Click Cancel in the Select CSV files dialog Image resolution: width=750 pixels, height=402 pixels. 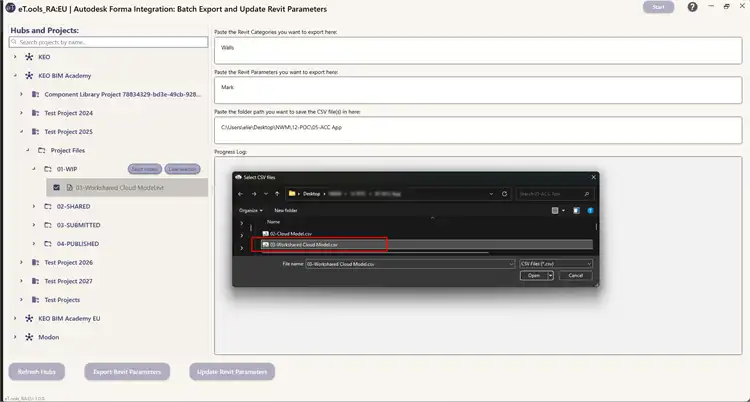point(575,275)
